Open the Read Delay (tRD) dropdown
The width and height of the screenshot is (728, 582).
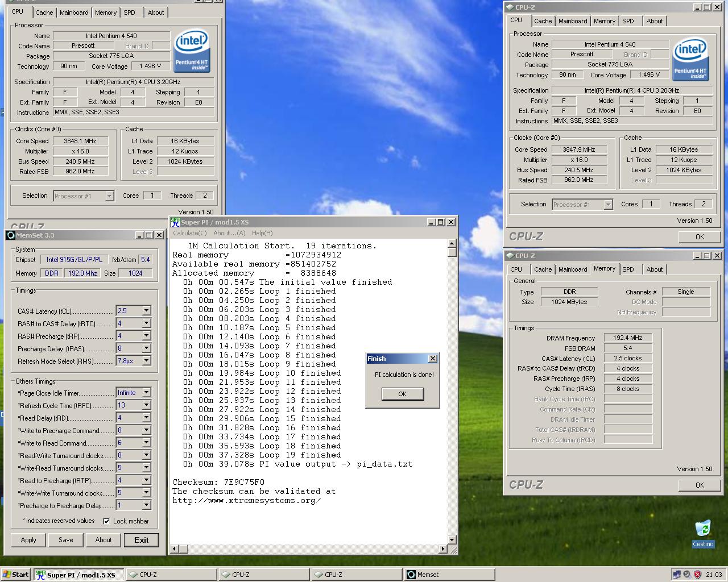pyautogui.click(x=146, y=418)
